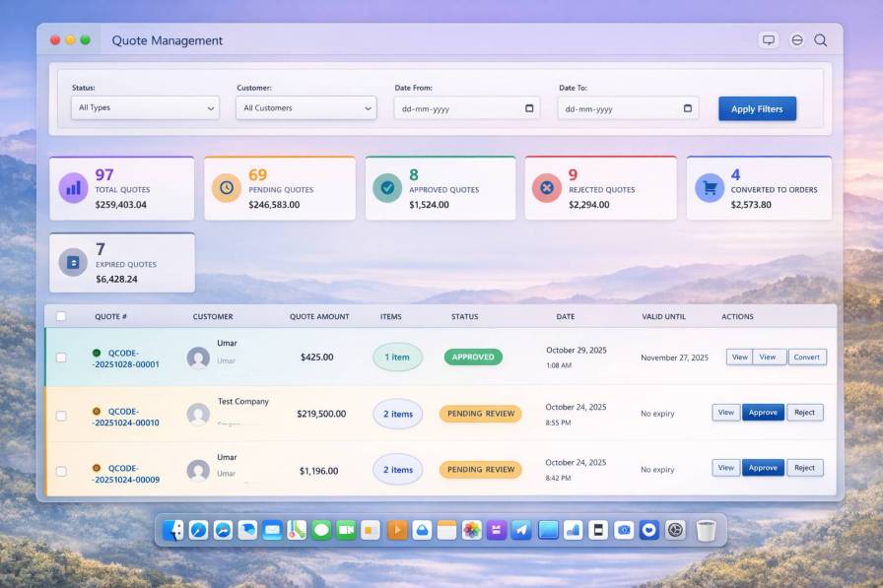View quote QCODE-20251024-00009
This screenshot has width=883, height=588.
[x=726, y=468]
